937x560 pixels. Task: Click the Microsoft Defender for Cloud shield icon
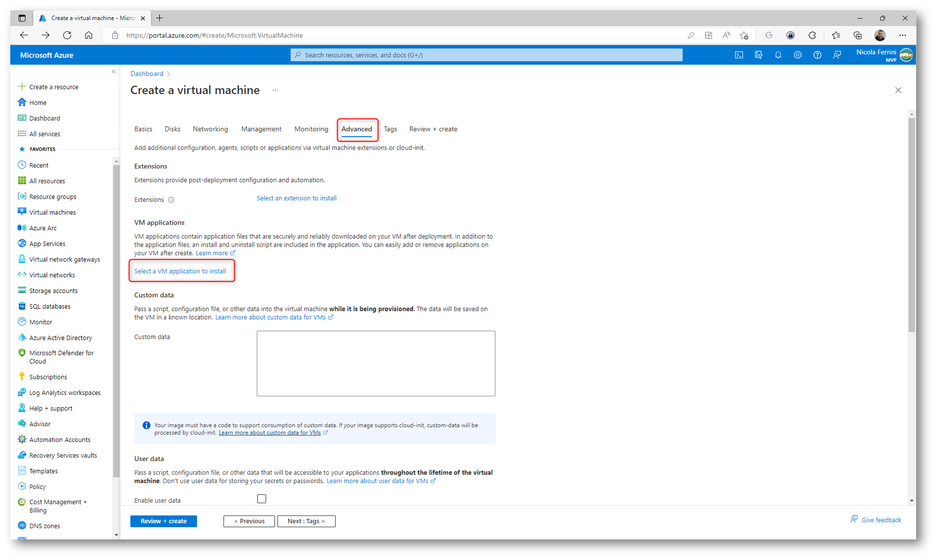(22, 353)
